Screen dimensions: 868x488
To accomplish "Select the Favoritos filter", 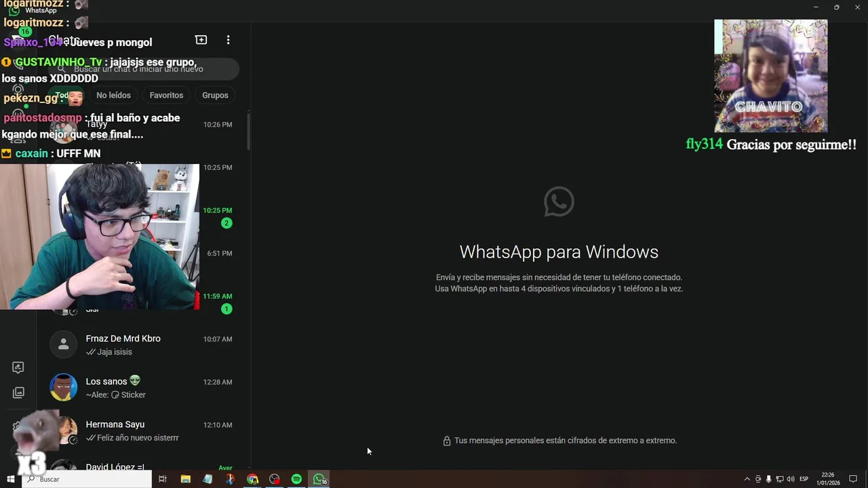I will click(166, 96).
